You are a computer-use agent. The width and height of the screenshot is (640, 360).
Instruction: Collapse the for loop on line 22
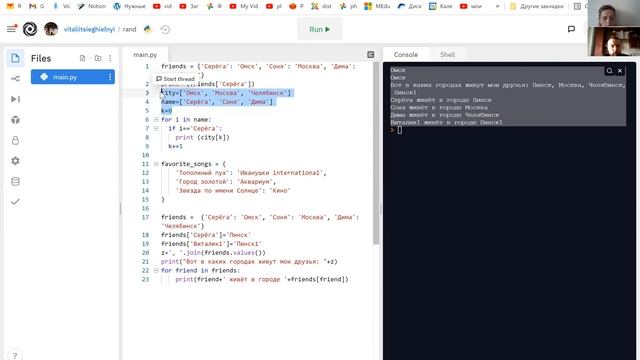coord(156,270)
